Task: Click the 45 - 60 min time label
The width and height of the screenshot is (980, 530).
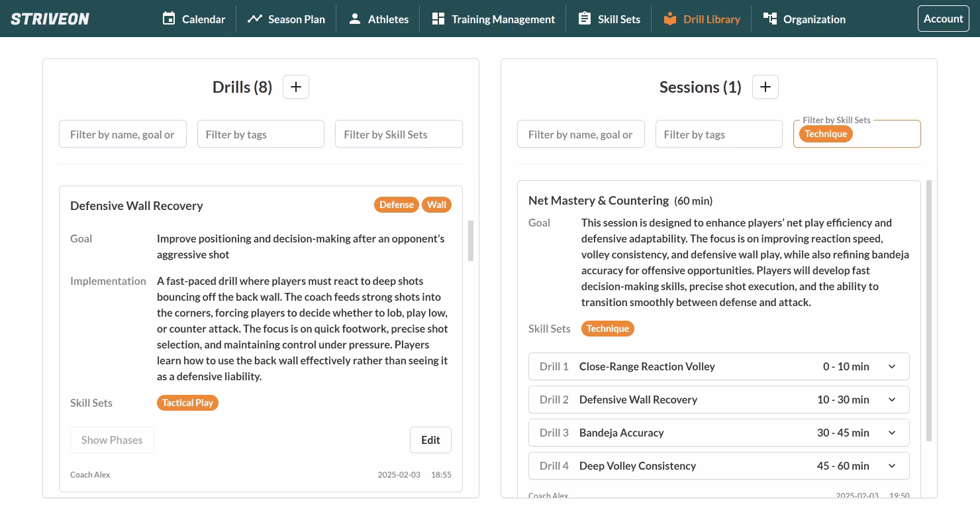Action: pyautogui.click(x=843, y=466)
